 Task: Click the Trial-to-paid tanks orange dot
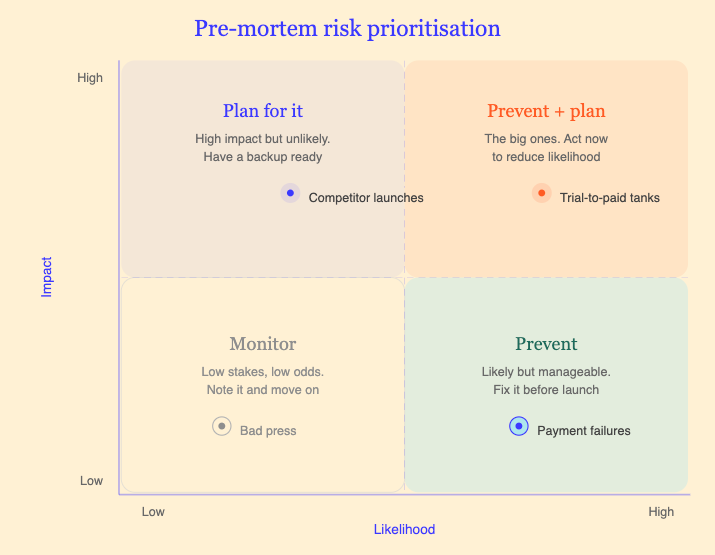[x=541, y=193]
